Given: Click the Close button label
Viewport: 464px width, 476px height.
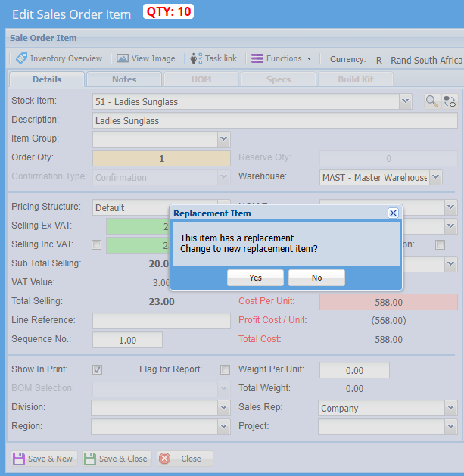Looking at the screenshot, I should click(191, 459).
